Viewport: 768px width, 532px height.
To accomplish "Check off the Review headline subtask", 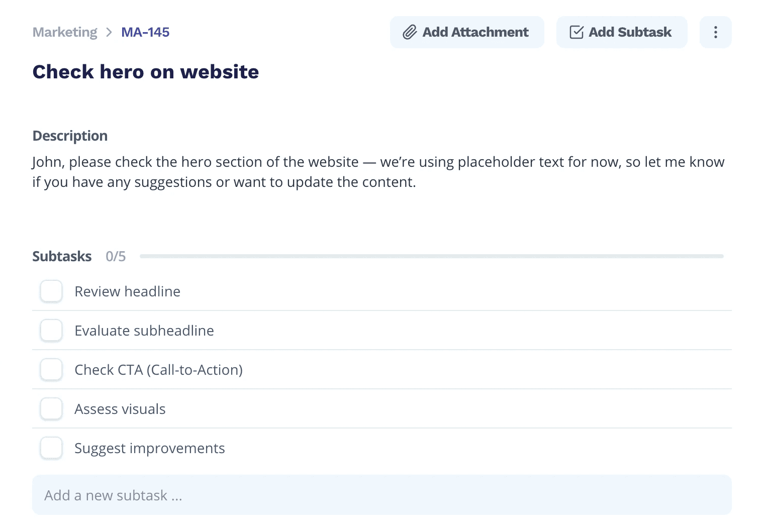I will pyautogui.click(x=51, y=291).
